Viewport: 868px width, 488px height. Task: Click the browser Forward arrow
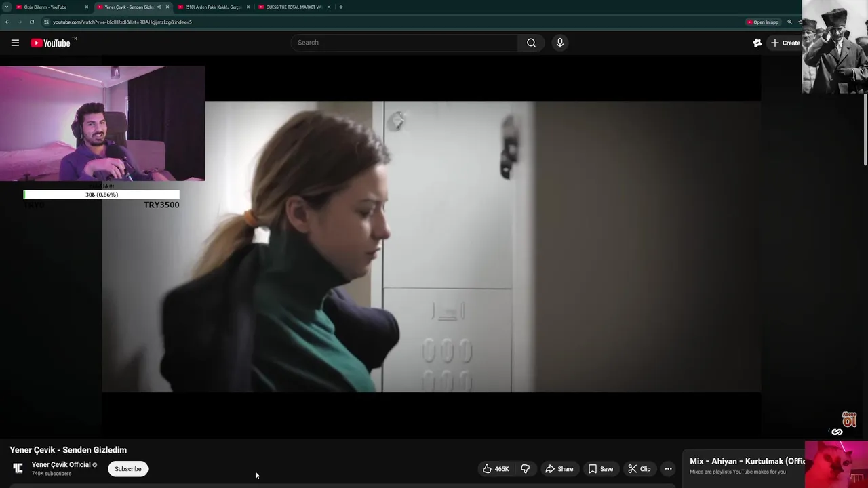pyautogui.click(x=19, y=22)
